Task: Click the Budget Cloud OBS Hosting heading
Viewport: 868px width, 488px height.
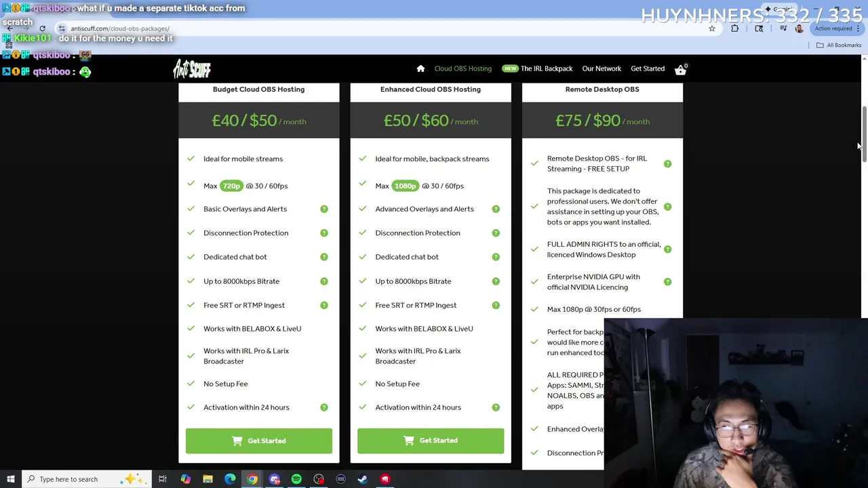Action: click(258, 89)
